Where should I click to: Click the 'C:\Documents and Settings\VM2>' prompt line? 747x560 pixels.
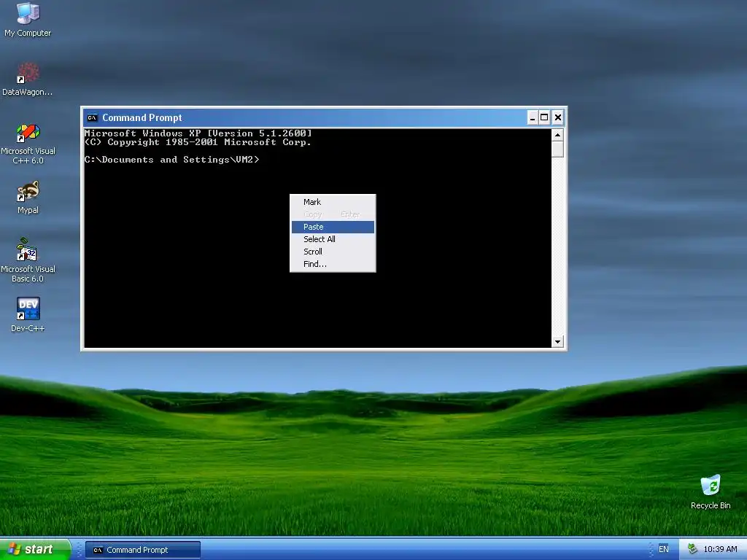(172, 160)
